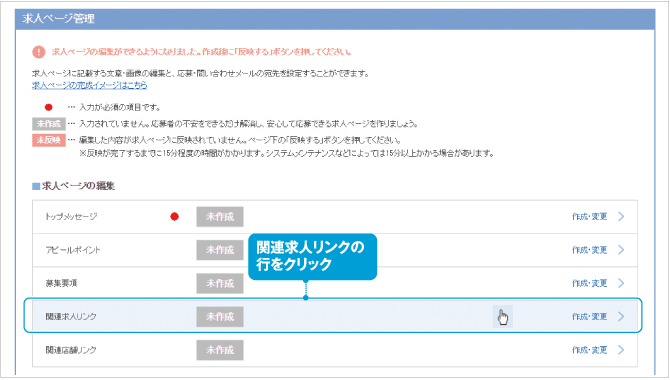This screenshot has height=380, width=670.
Task: Click the orange notice about 反映する button
Action: 201,52
